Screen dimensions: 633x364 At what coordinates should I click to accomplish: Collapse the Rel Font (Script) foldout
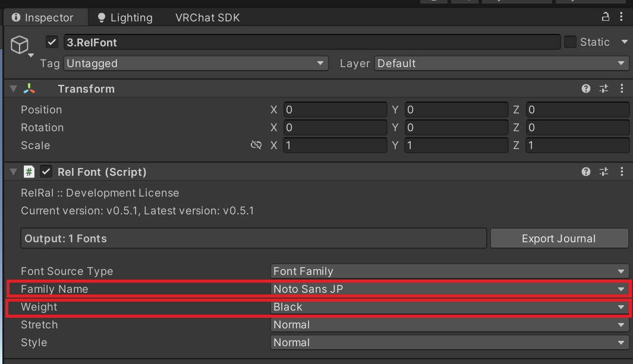click(13, 172)
